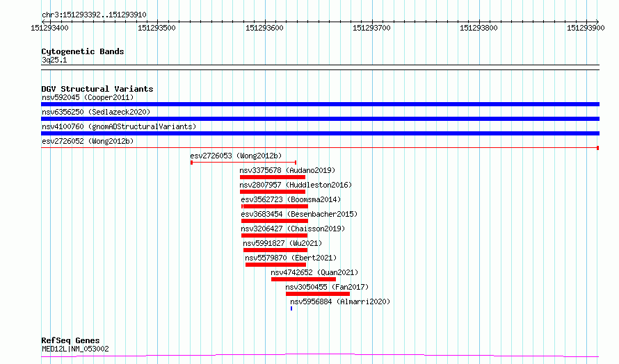
Task: Open the nsv3375678 (Audano2019) label
Action: [x=287, y=170]
